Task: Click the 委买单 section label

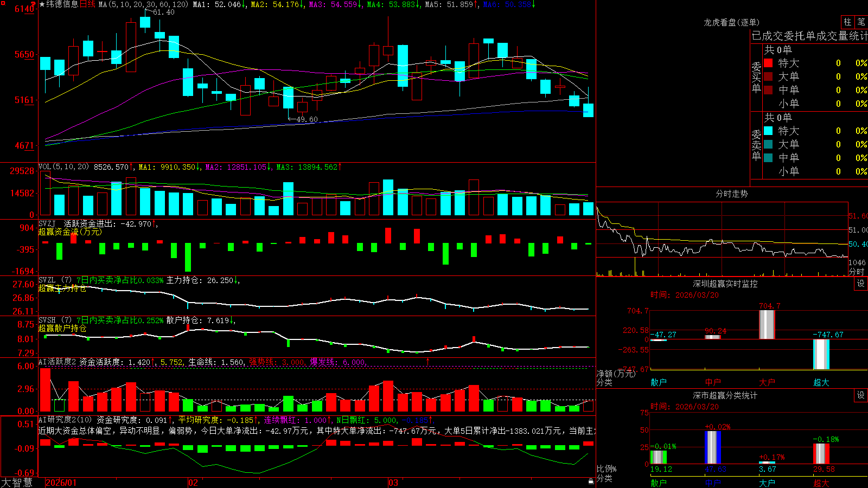Action: [756, 77]
